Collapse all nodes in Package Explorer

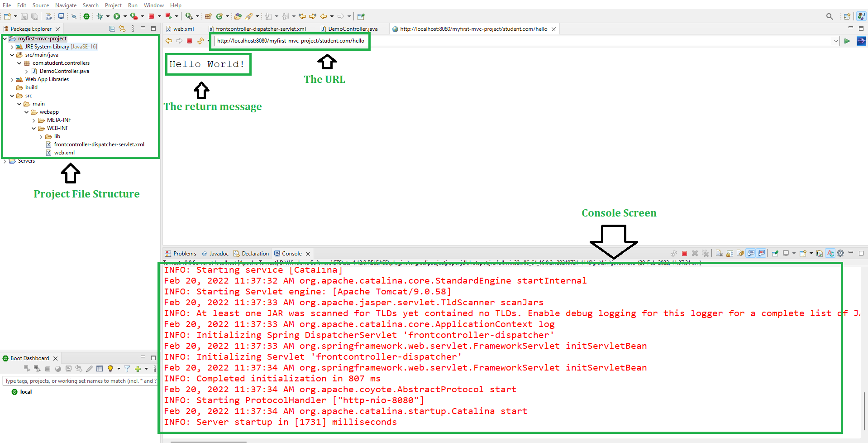coord(112,29)
